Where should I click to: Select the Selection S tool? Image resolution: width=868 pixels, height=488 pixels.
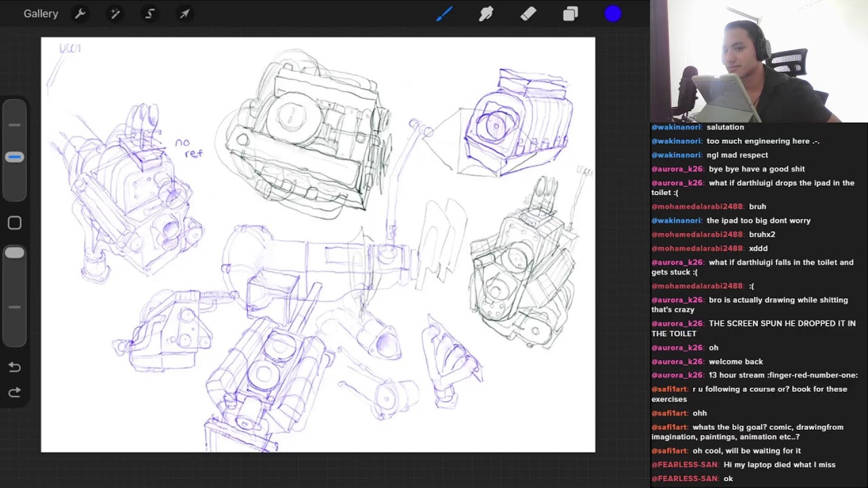pos(150,14)
